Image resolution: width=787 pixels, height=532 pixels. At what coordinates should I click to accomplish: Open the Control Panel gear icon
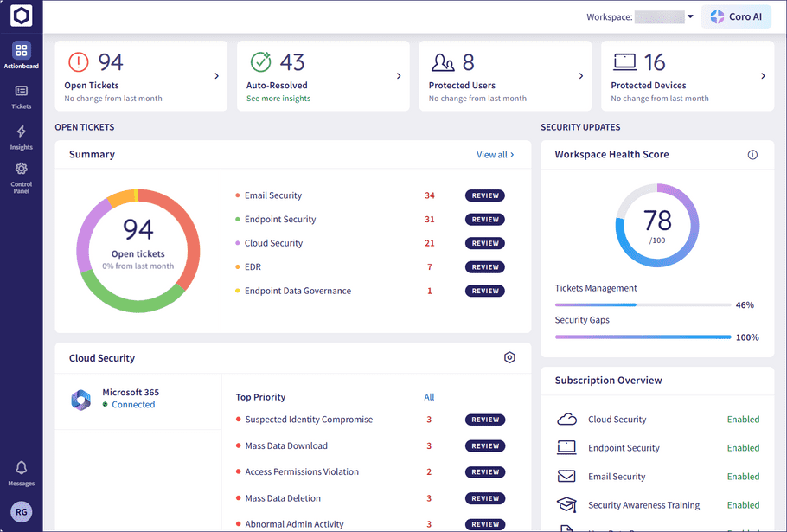(21, 170)
